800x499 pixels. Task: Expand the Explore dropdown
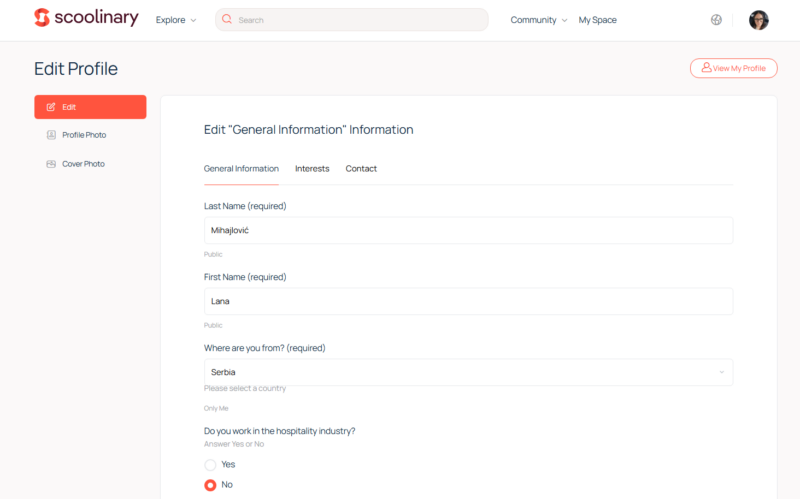click(176, 20)
